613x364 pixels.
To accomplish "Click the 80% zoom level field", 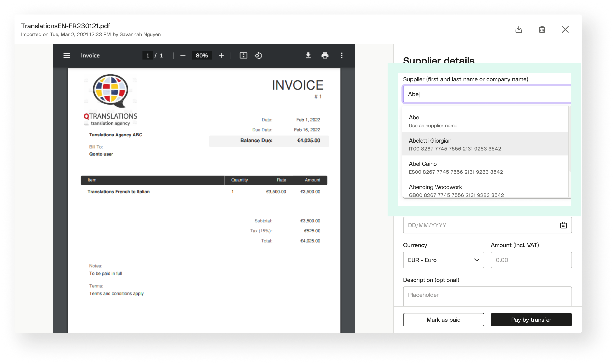I will click(x=202, y=55).
